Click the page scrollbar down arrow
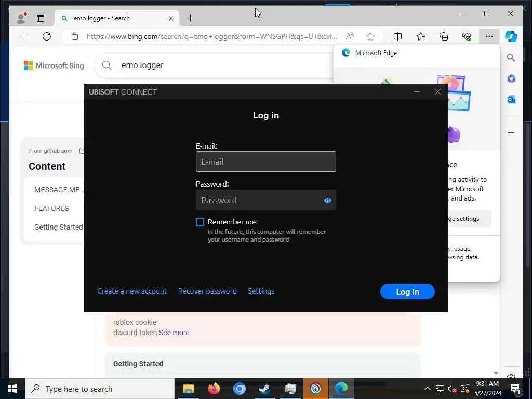The image size is (532, 399). coord(496,373)
